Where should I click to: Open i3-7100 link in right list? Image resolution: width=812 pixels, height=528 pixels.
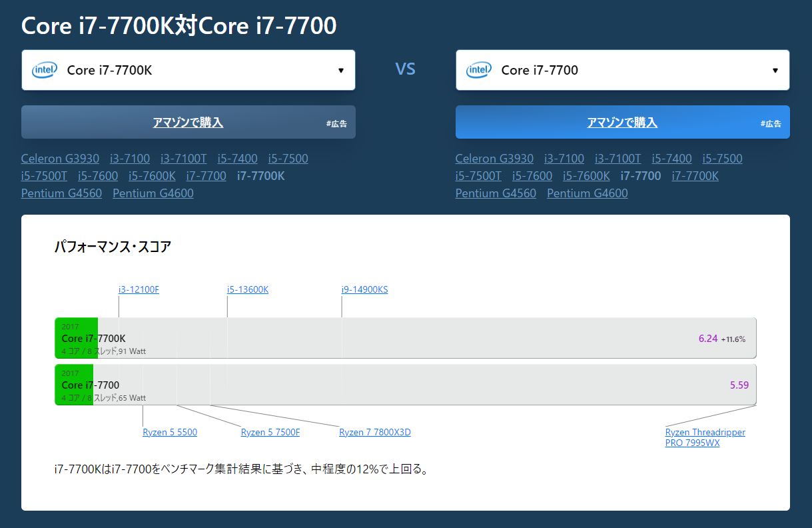coord(564,159)
